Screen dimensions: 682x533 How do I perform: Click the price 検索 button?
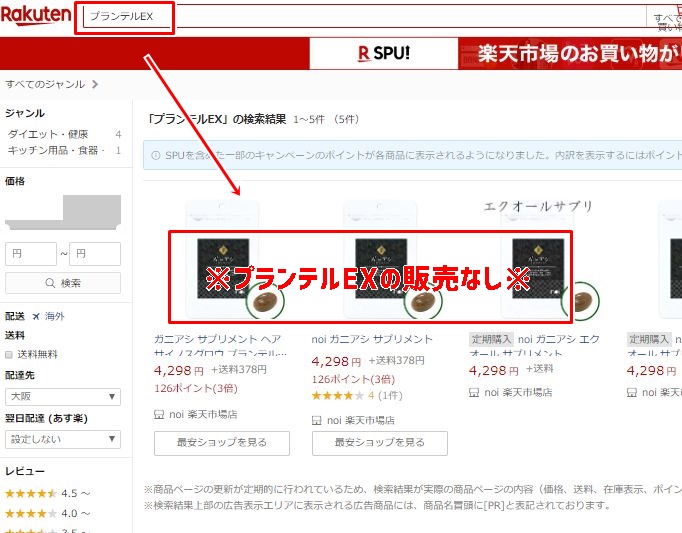pyautogui.click(x=63, y=283)
